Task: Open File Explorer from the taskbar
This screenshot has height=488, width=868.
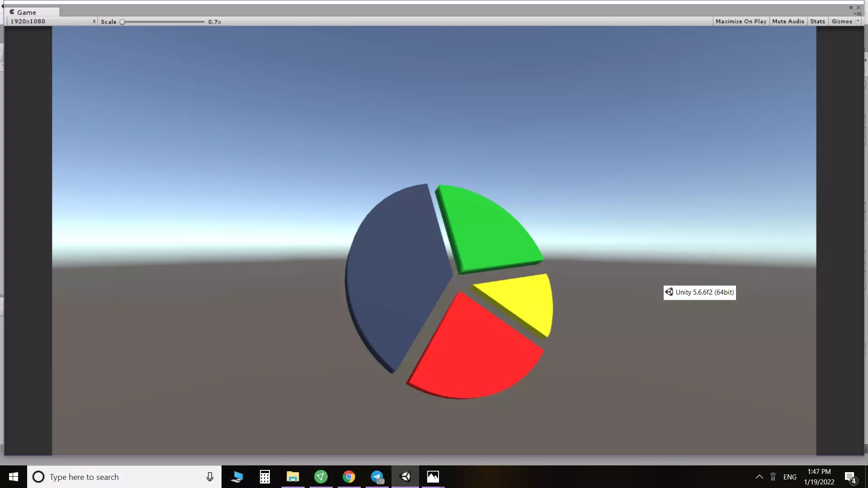Action: 293,477
